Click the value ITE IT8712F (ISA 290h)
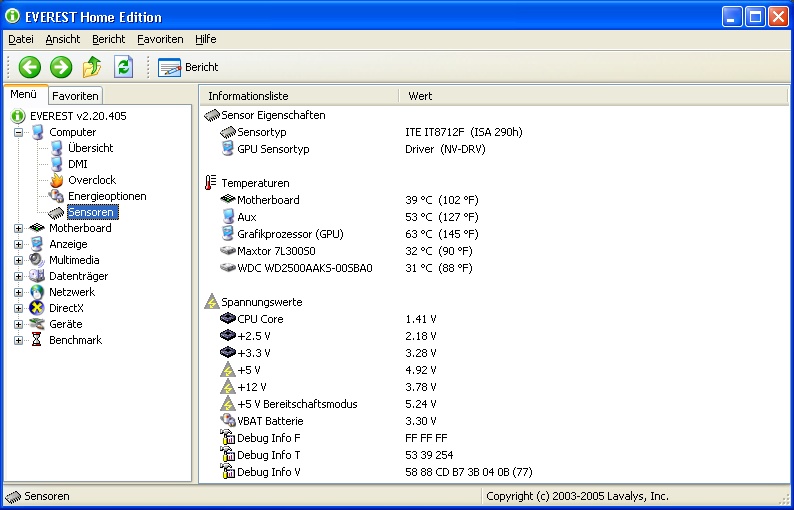This screenshot has height=510, width=794. tap(464, 132)
